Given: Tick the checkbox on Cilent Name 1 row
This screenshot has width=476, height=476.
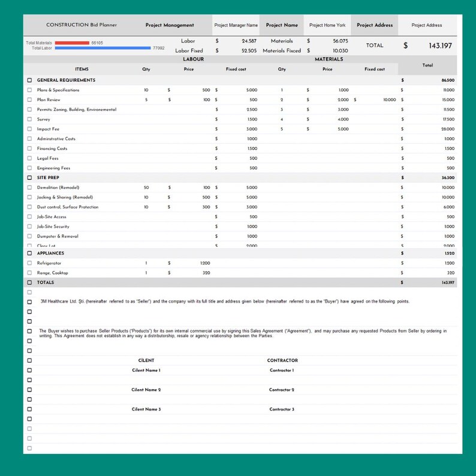Looking at the screenshot, I should point(29,370).
